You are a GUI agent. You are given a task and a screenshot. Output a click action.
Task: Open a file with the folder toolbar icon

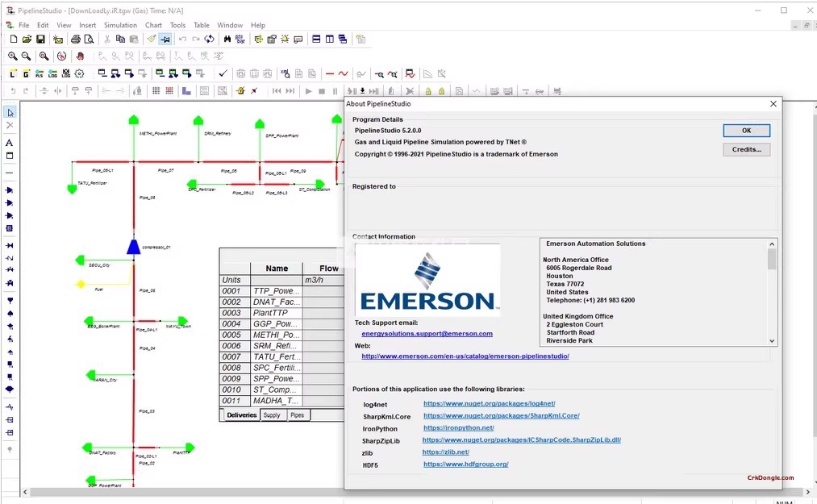coord(25,39)
